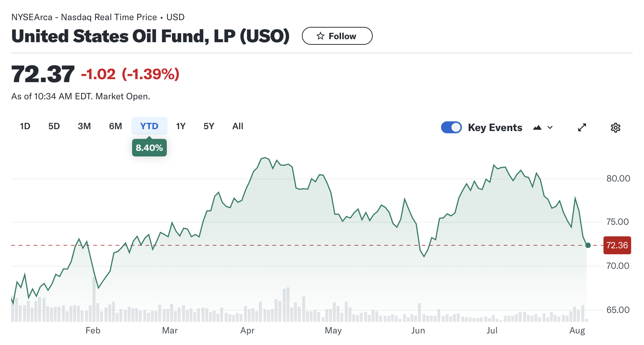Click the current price dot on chart
644x345 pixels.
[x=588, y=245]
